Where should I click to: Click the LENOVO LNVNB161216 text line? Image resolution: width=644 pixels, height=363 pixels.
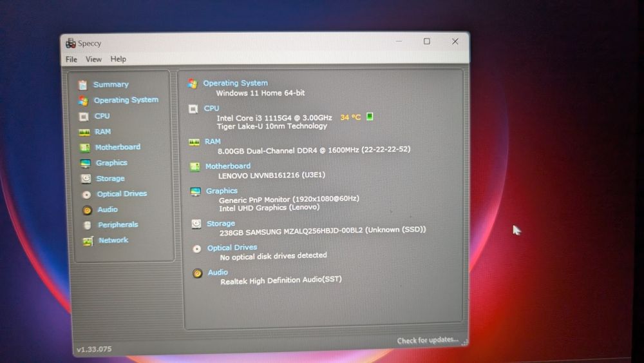(x=272, y=175)
